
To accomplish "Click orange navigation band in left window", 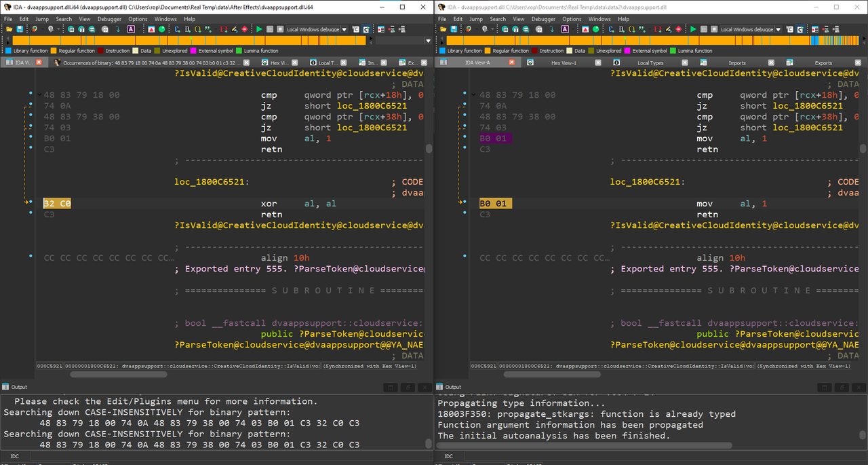I will point(190,41).
